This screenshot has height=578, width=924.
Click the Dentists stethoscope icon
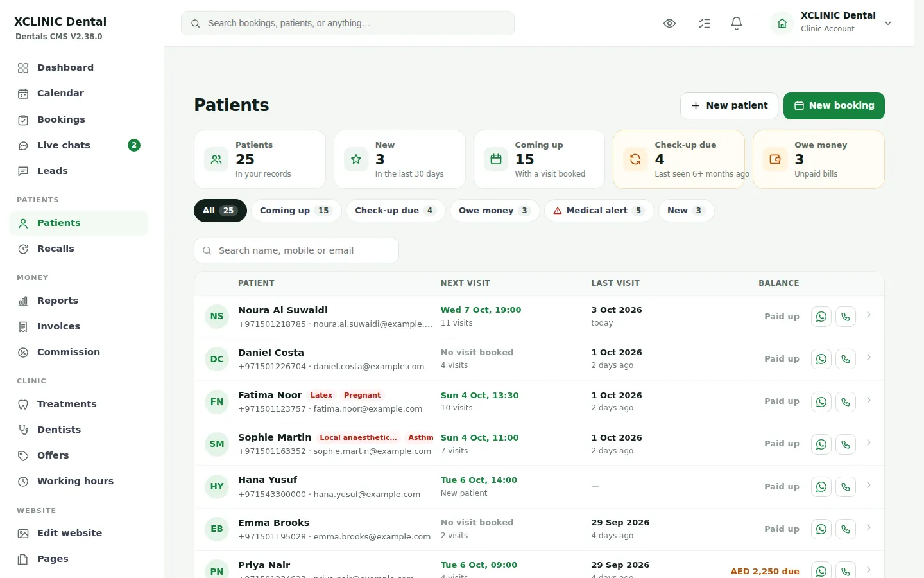pos(23,430)
